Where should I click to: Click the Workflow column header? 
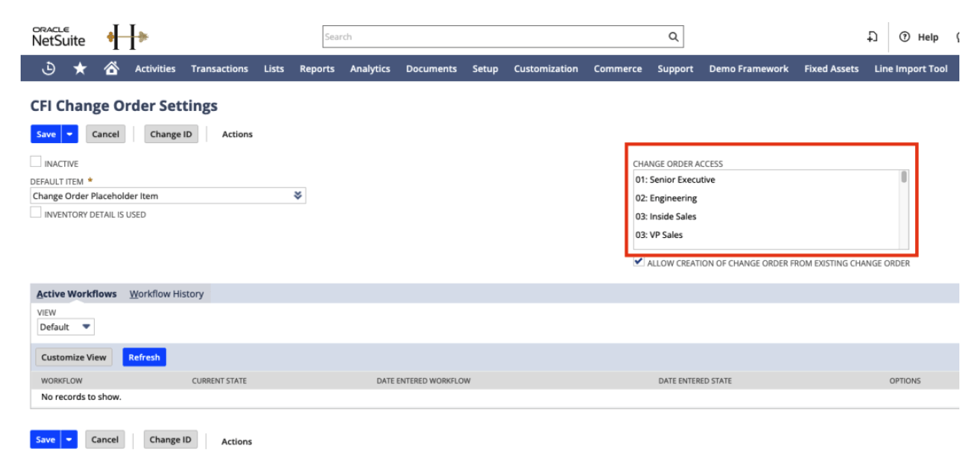pos(62,380)
